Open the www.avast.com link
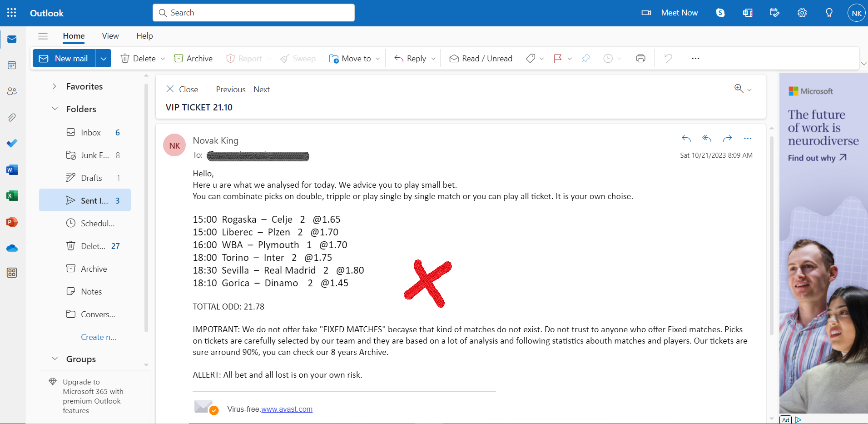Image resolution: width=868 pixels, height=424 pixels. [287, 409]
